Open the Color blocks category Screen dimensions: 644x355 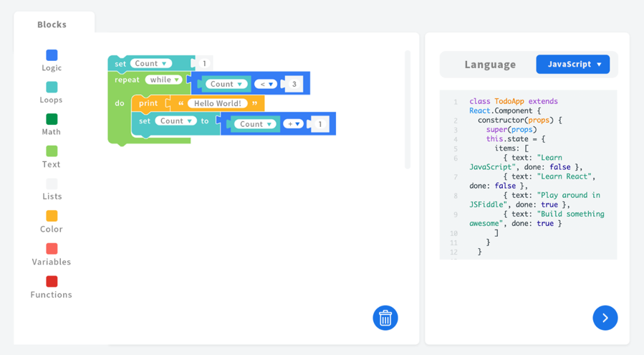click(52, 222)
